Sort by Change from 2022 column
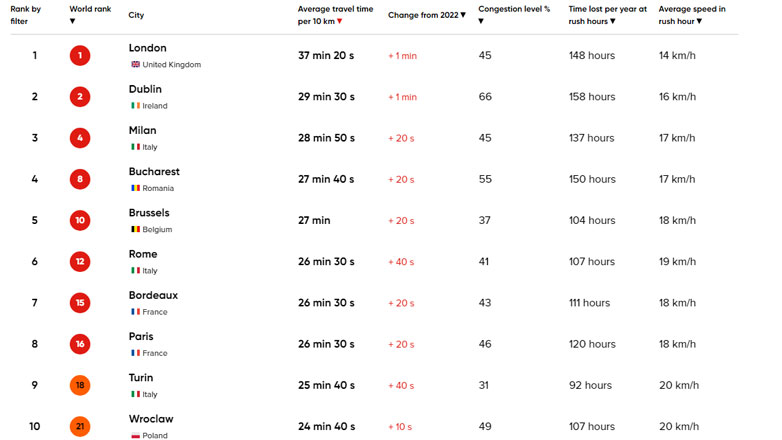Screen dimensions: 782x440 coord(427,16)
